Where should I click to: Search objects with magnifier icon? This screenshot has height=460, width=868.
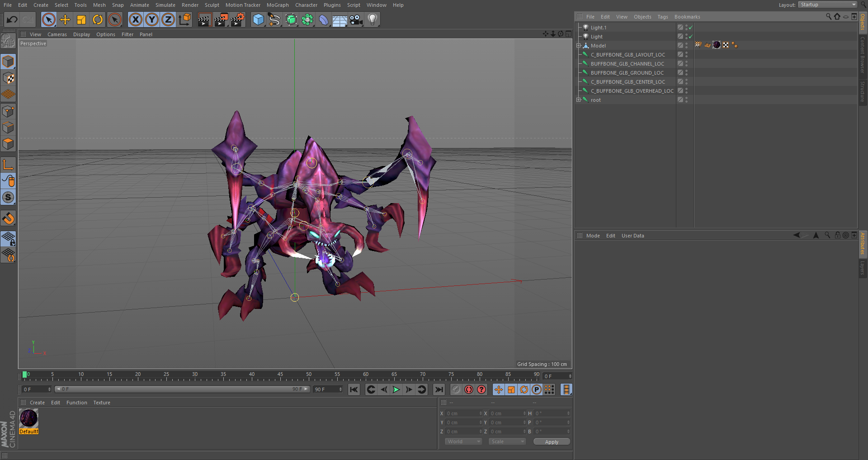coord(829,16)
